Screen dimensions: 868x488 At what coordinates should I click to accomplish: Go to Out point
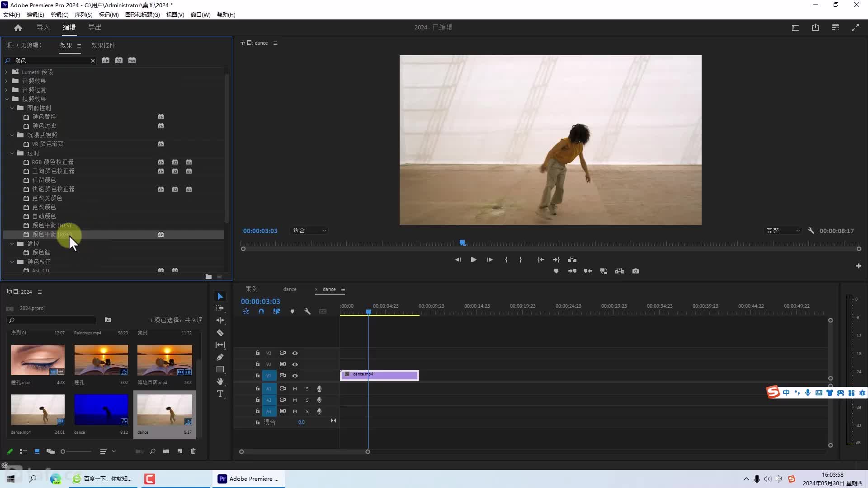point(557,259)
